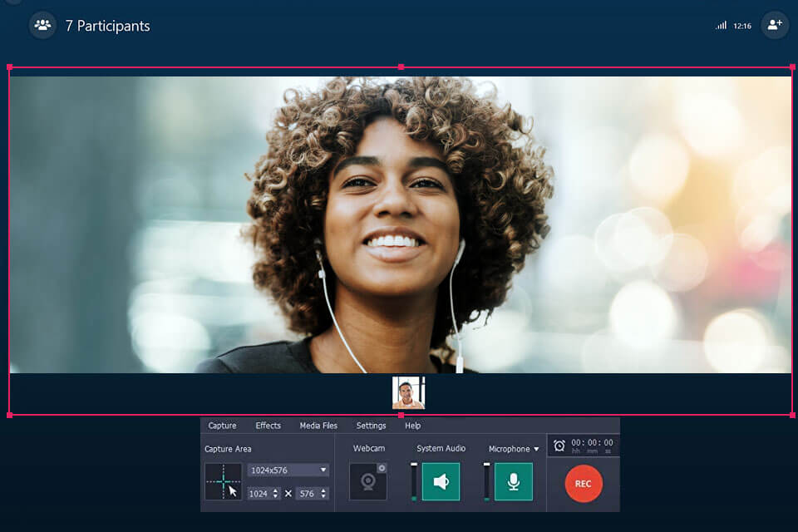
Task: Click the 'System Audio' label
Action: pyautogui.click(x=441, y=449)
